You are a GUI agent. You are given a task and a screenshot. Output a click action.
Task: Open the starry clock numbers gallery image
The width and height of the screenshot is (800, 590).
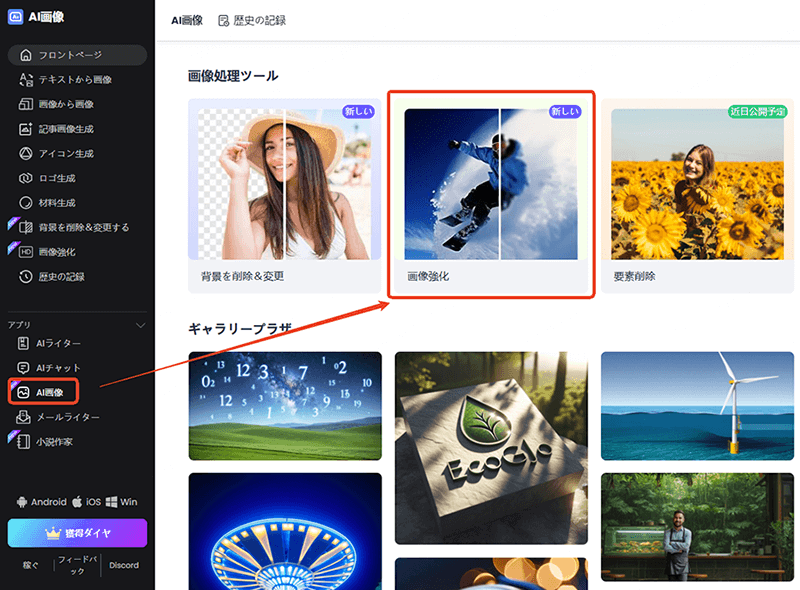(x=285, y=406)
